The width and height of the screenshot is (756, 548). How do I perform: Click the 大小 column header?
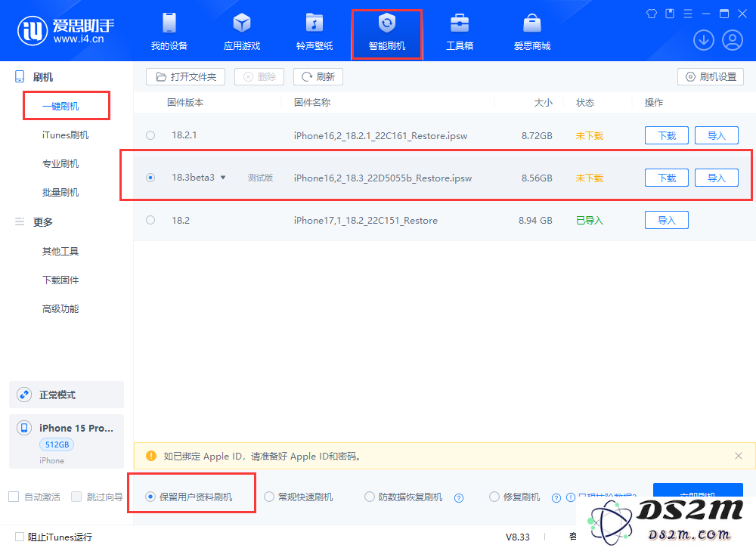[543, 103]
